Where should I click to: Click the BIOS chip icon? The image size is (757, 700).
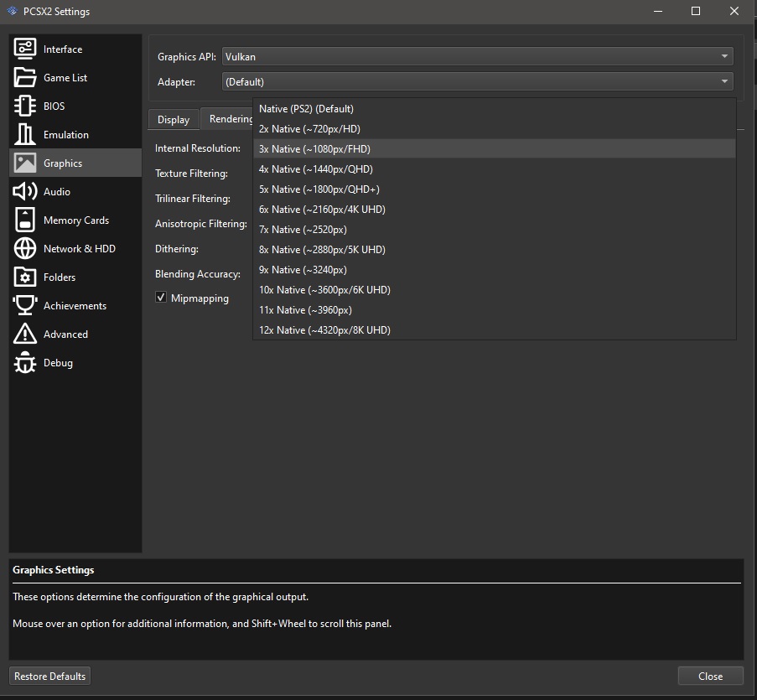24,106
